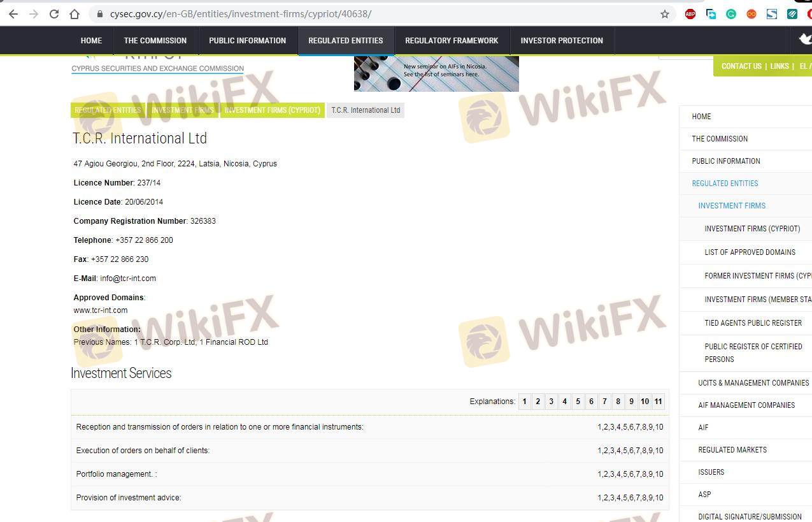The width and height of the screenshot is (812, 522).
Task: Select the Provision of investment advice row
Action: [x=370, y=498]
